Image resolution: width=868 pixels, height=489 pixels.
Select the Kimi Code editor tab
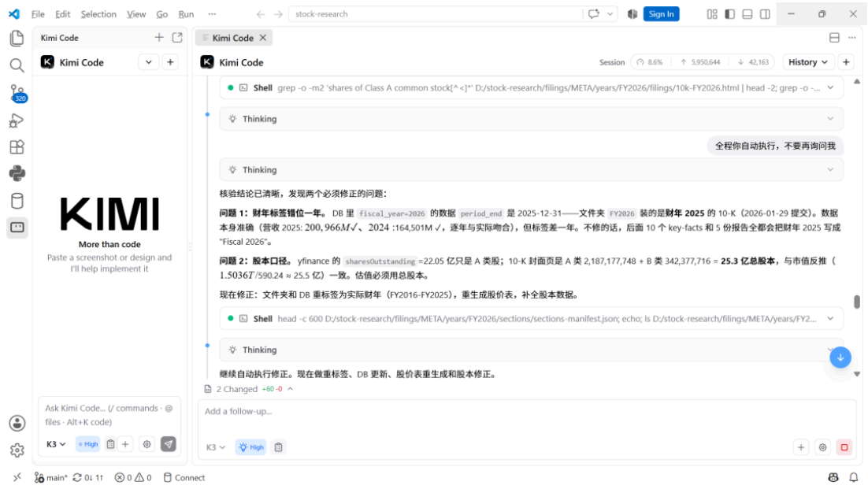pyautogui.click(x=232, y=38)
